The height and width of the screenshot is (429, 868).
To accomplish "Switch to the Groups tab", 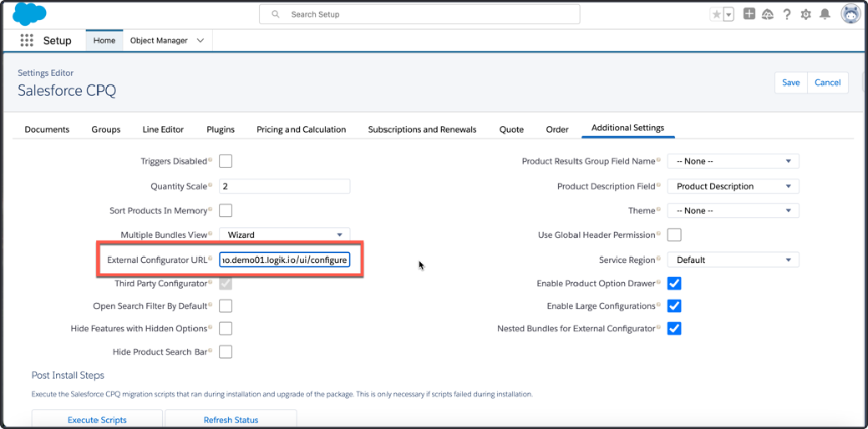I will 106,129.
